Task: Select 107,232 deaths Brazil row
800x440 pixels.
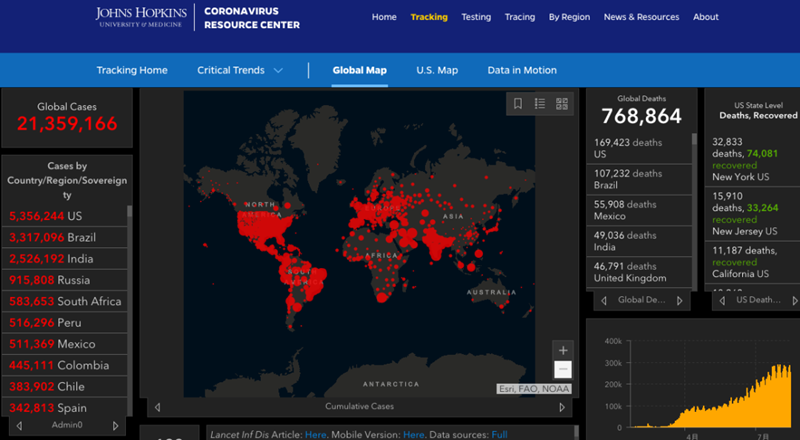Action: [x=639, y=179]
